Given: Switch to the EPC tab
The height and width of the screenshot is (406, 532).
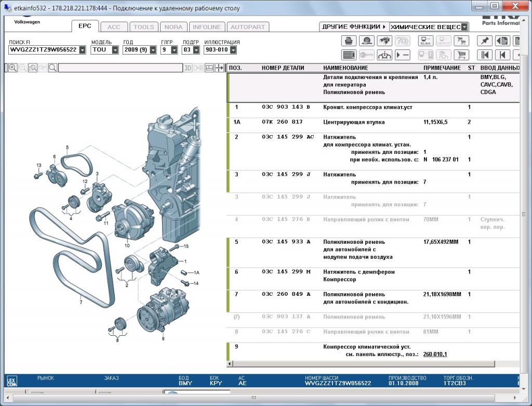Looking at the screenshot, I should pos(85,26).
